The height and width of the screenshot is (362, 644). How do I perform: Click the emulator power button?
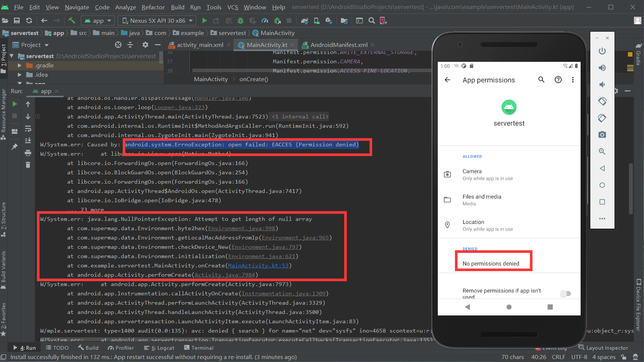click(602, 51)
